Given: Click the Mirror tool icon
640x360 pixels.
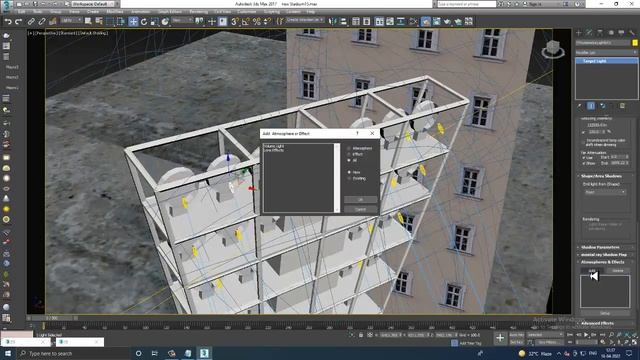Looking at the screenshot, I should pos(333,21).
